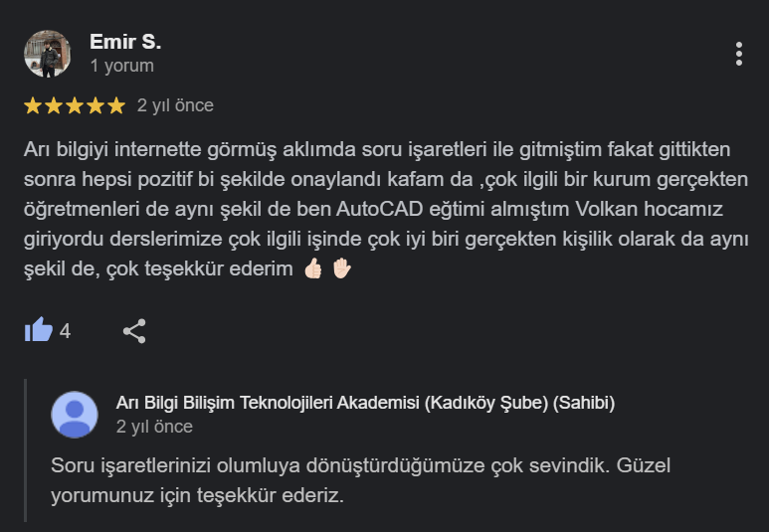Click the owner's blue avatar icon

pos(75,415)
